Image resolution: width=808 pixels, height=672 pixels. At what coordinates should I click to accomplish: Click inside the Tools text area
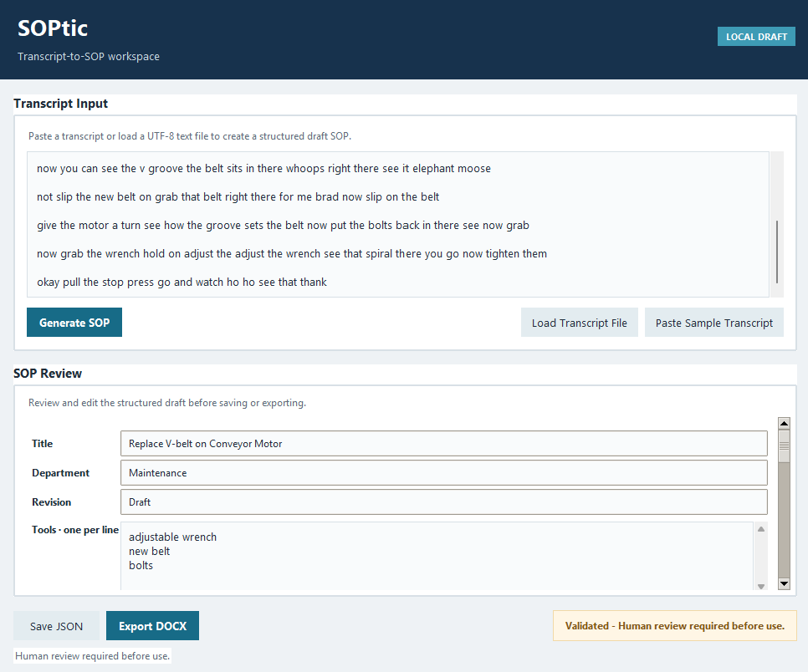tap(437, 556)
